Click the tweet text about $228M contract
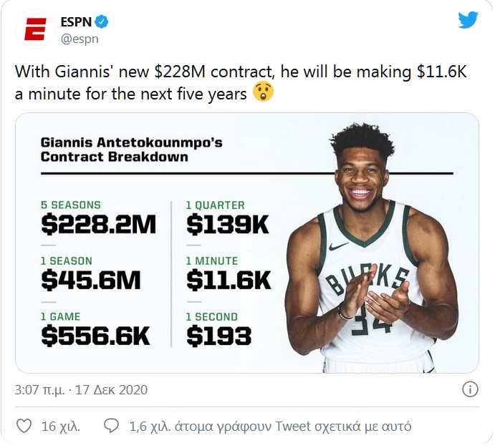Viewport: 495px width, 448px height. tap(241, 82)
